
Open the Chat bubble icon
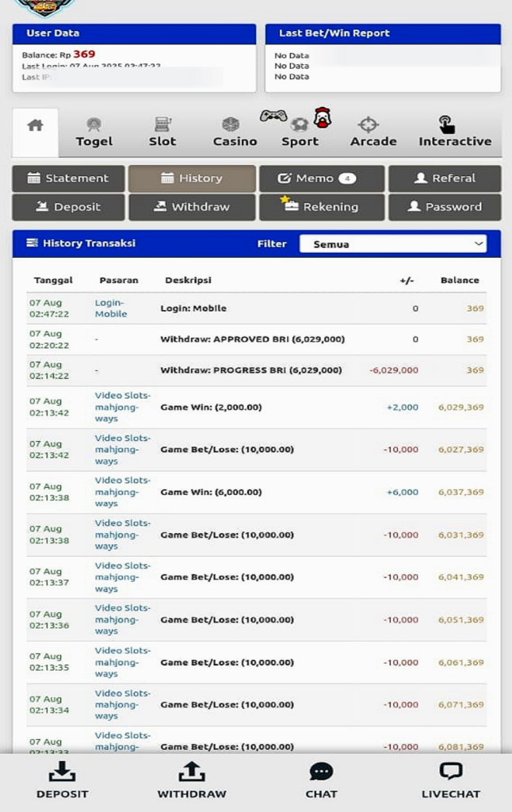coord(321,772)
